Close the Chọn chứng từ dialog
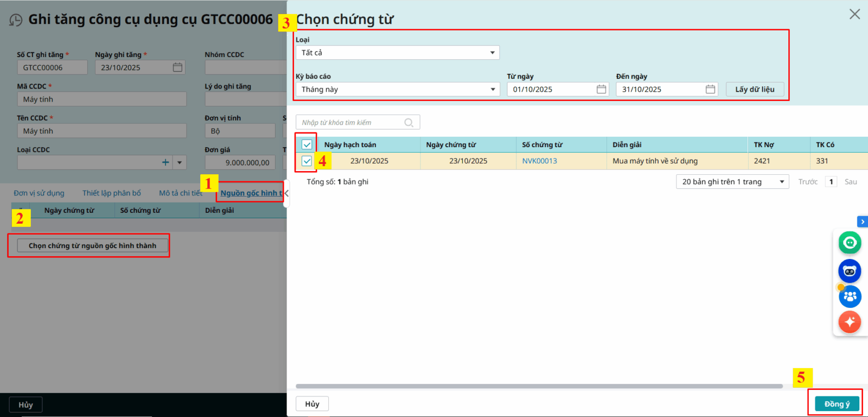Image resolution: width=868 pixels, height=417 pixels. (x=854, y=14)
